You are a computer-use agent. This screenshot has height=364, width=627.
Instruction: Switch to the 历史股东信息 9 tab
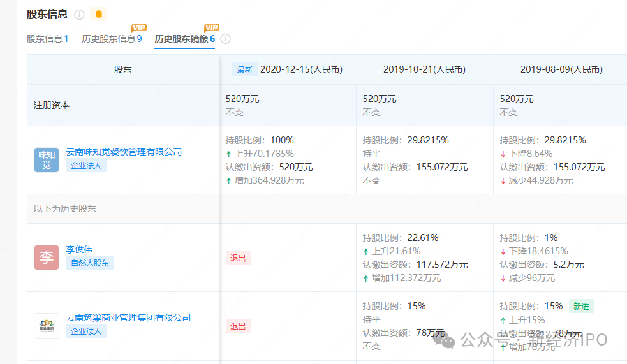112,39
